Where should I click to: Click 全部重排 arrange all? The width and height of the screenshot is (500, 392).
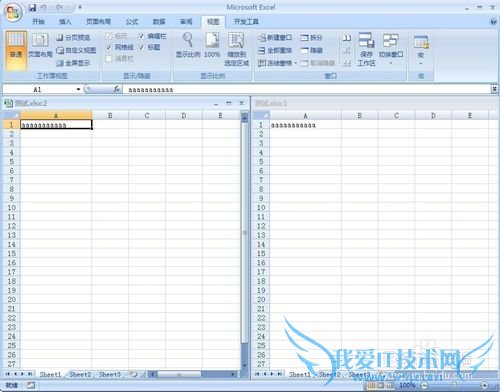coord(275,50)
